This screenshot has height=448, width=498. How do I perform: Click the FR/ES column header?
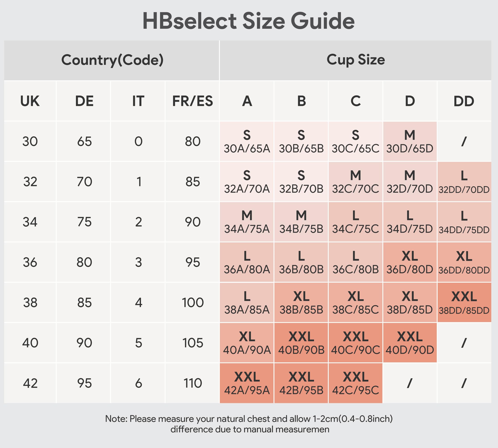click(x=192, y=101)
